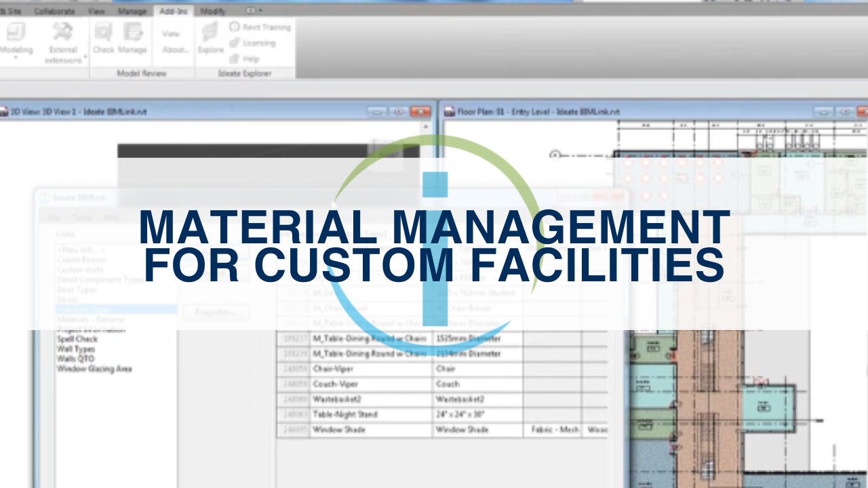Viewport: 868px width, 488px height.
Task: Click the '2134mm Diameter' table cell
Action: coord(477,354)
